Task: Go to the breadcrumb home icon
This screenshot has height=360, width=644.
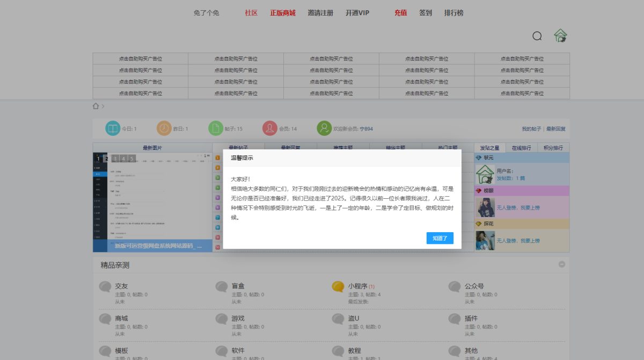Action: (96, 106)
